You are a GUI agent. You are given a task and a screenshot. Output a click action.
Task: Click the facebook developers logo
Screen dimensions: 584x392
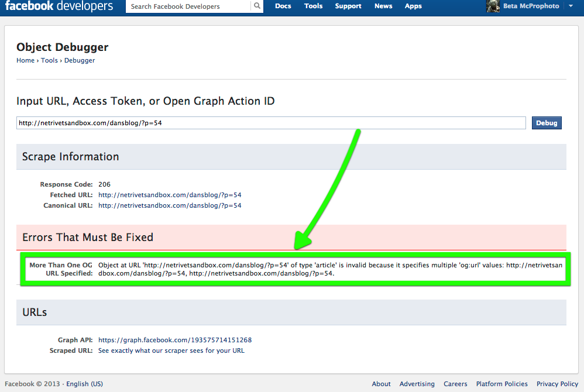(59, 6)
